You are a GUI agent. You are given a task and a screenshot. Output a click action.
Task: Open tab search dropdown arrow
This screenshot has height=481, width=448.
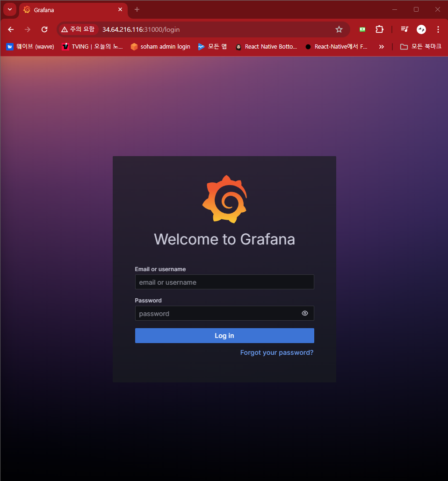click(10, 9)
